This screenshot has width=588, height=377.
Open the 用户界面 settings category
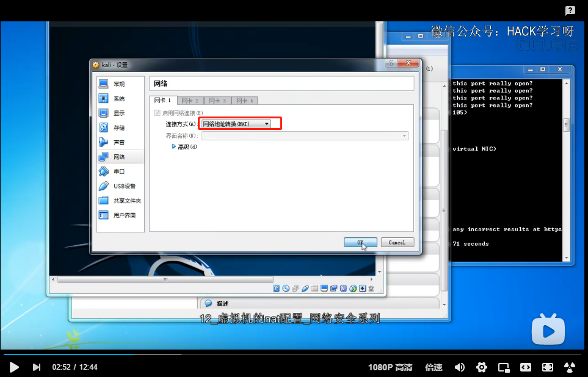point(120,215)
